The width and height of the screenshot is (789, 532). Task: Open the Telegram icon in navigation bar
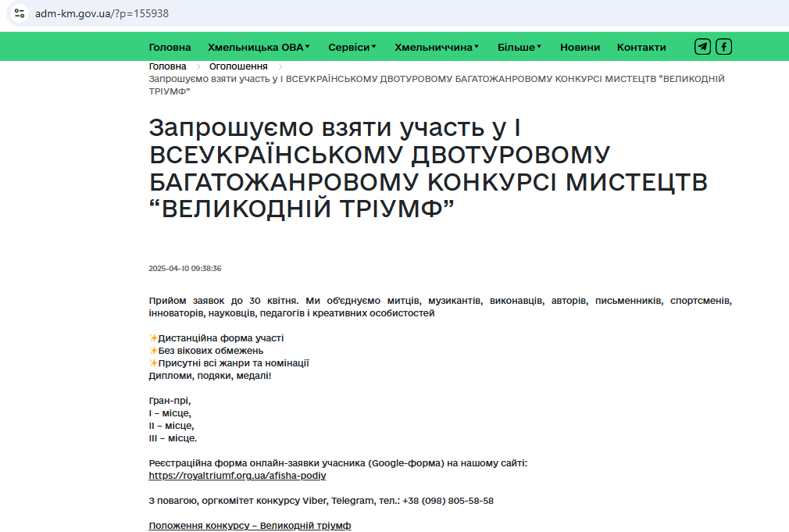point(702,47)
